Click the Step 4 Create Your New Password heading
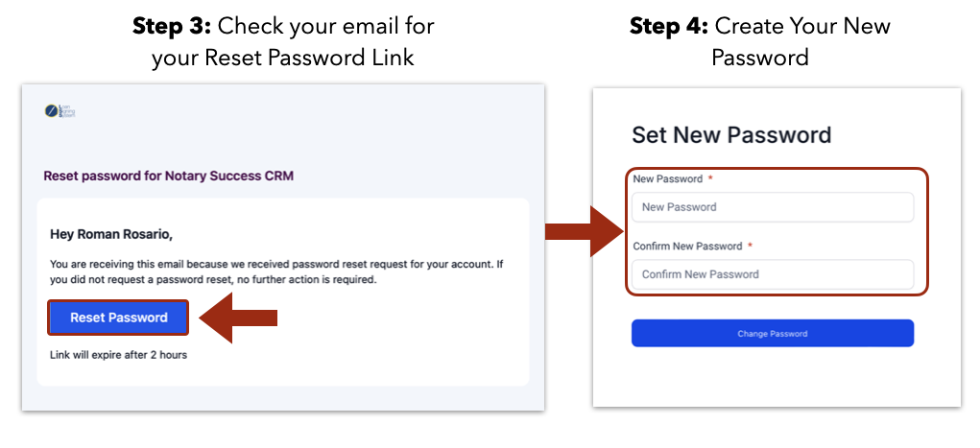The height and width of the screenshot is (448, 980). click(760, 41)
